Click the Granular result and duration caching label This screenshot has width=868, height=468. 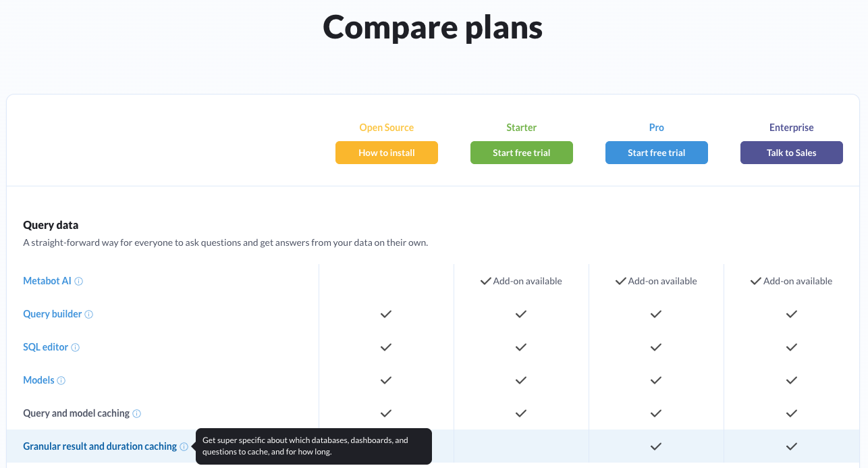coord(100,446)
